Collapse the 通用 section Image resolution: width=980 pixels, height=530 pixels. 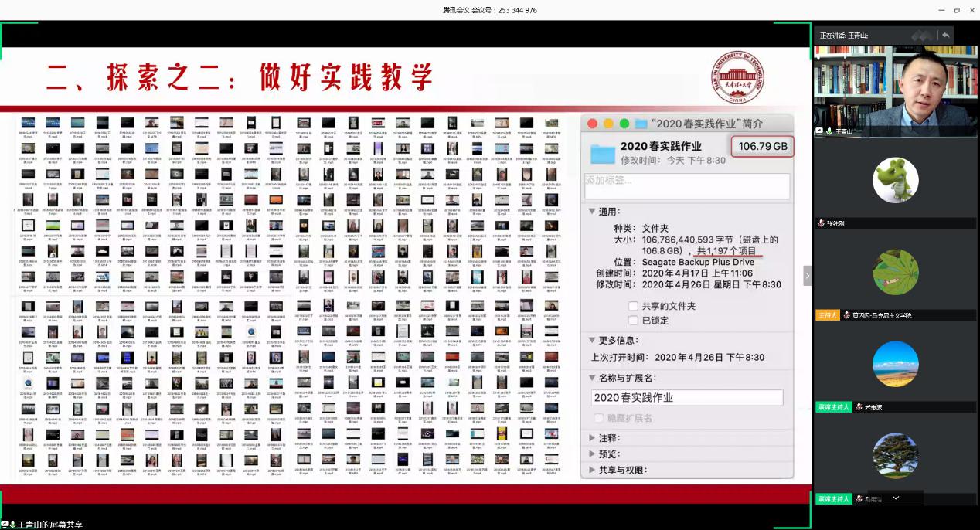point(592,211)
